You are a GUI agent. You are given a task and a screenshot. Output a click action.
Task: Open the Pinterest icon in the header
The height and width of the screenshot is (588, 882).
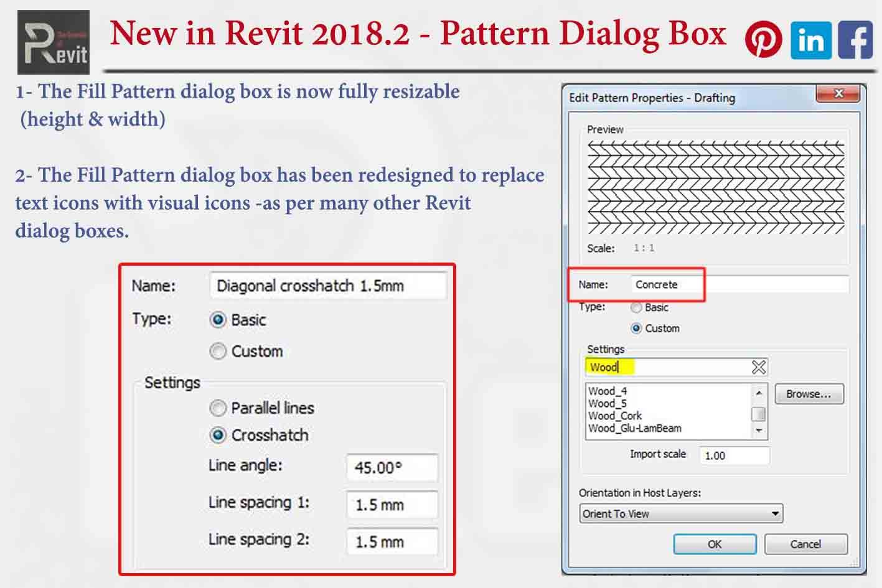763,39
